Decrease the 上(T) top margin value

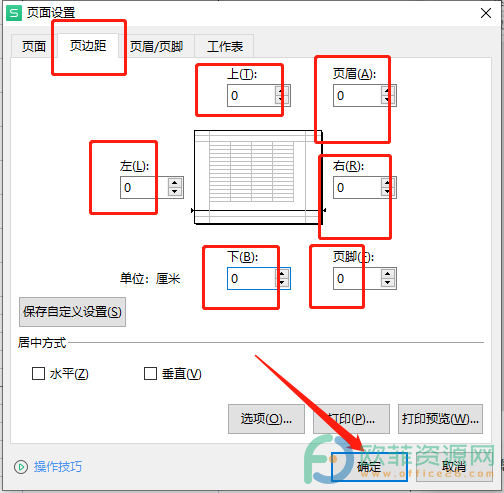282,100
